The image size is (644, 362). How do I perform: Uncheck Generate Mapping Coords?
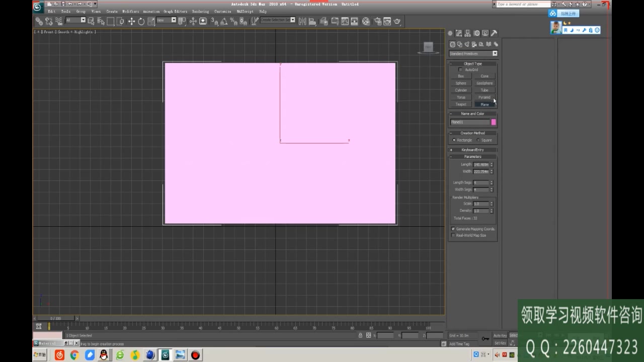coord(453,229)
